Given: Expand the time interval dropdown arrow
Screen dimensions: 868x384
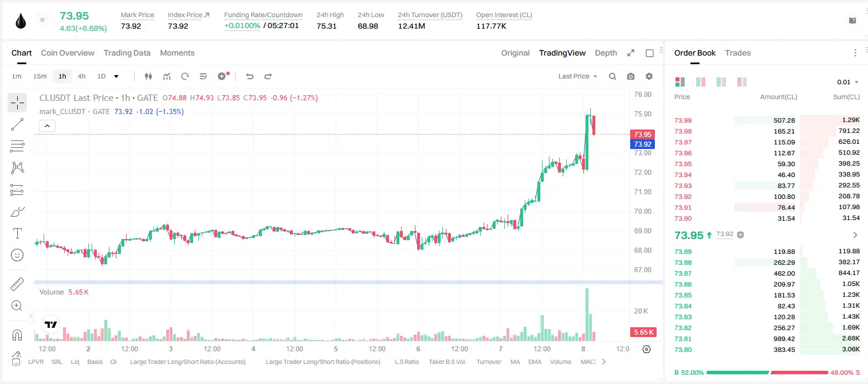Looking at the screenshot, I should (x=116, y=76).
